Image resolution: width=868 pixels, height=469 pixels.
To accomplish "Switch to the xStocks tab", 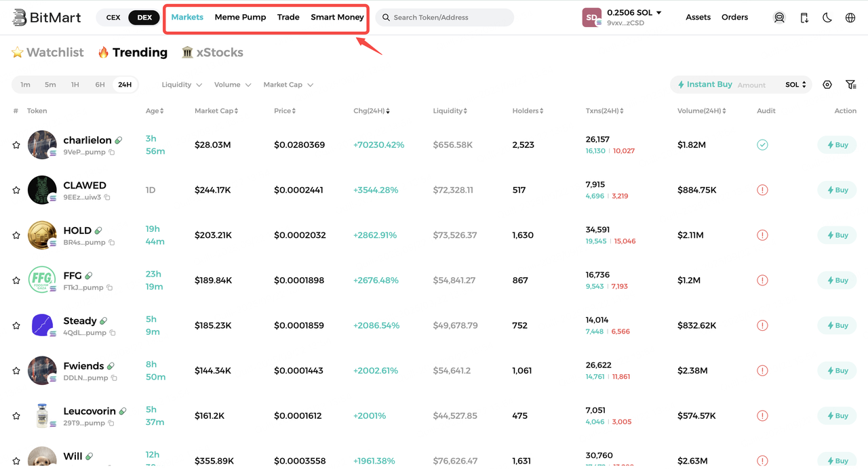I will (x=212, y=52).
